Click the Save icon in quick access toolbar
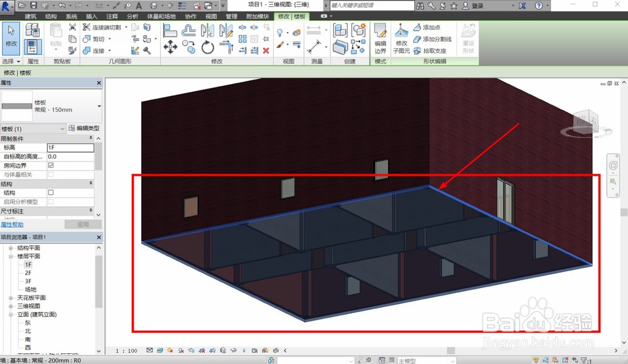Screen dimensions: 628x364 coord(34,6)
